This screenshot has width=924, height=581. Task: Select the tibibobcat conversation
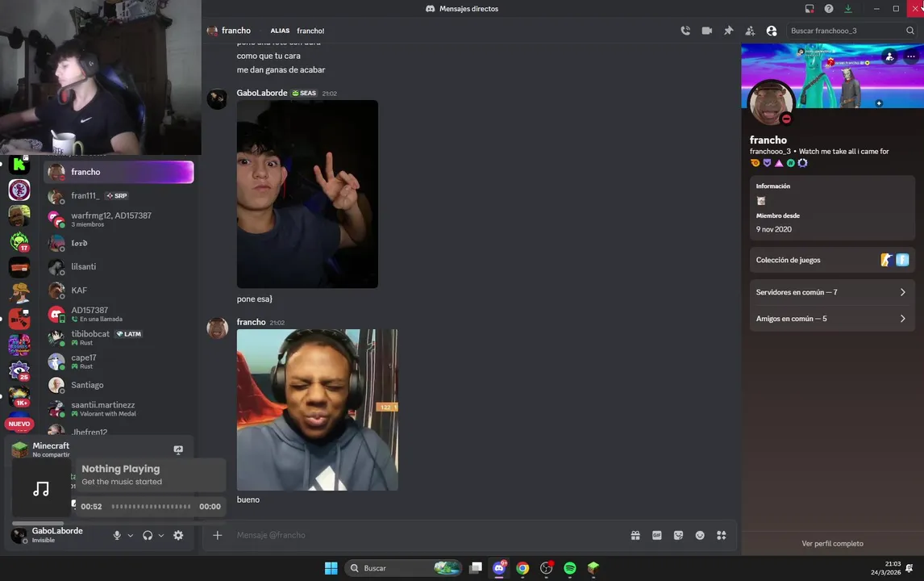point(119,337)
